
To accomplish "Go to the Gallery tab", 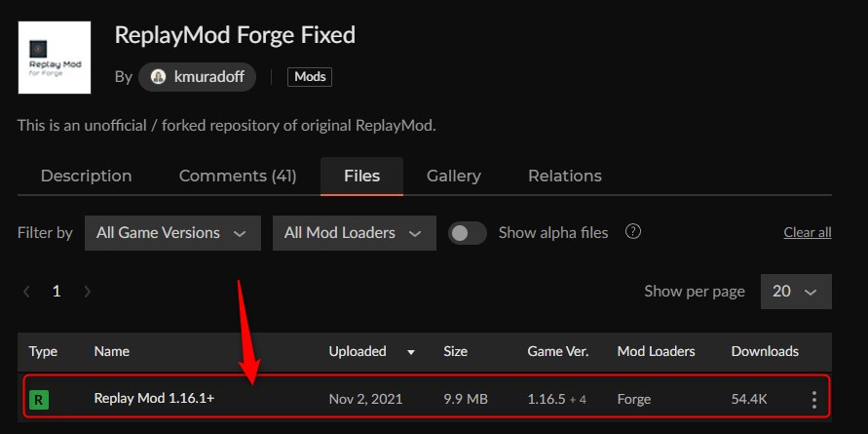I will click(x=454, y=176).
